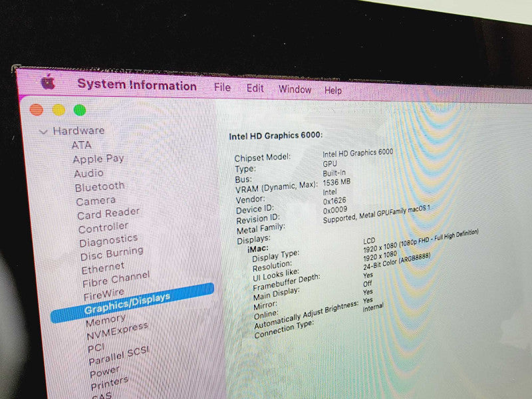Image resolution: width=532 pixels, height=399 pixels.
Task: Select Power in the sidebar
Action: 105,372
